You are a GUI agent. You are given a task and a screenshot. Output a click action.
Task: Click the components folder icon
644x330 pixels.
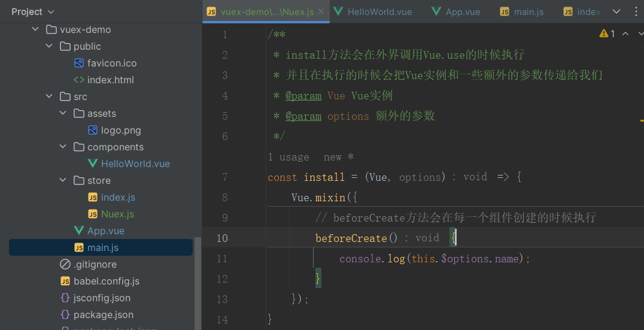click(x=79, y=147)
